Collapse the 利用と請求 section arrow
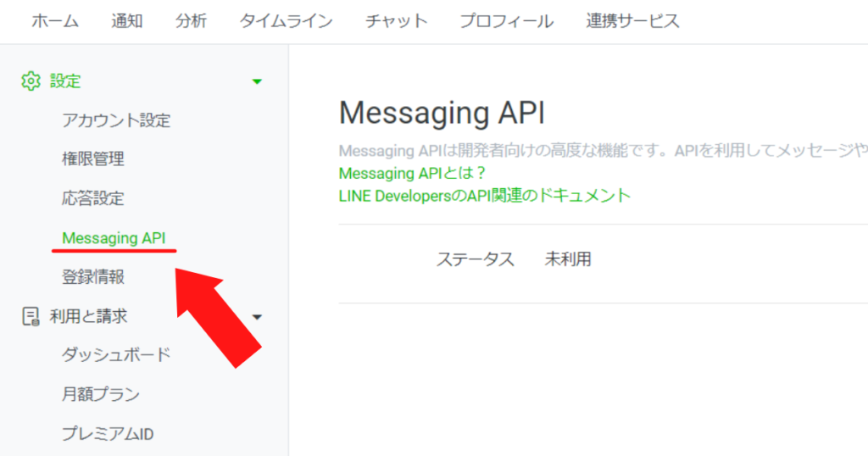This screenshot has height=456, width=868. click(x=257, y=317)
